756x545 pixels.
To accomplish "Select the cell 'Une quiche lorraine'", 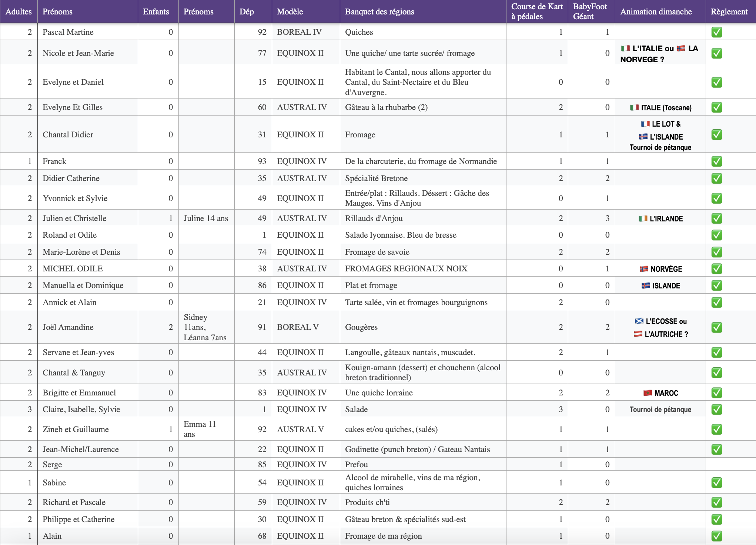I will click(x=423, y=393).
